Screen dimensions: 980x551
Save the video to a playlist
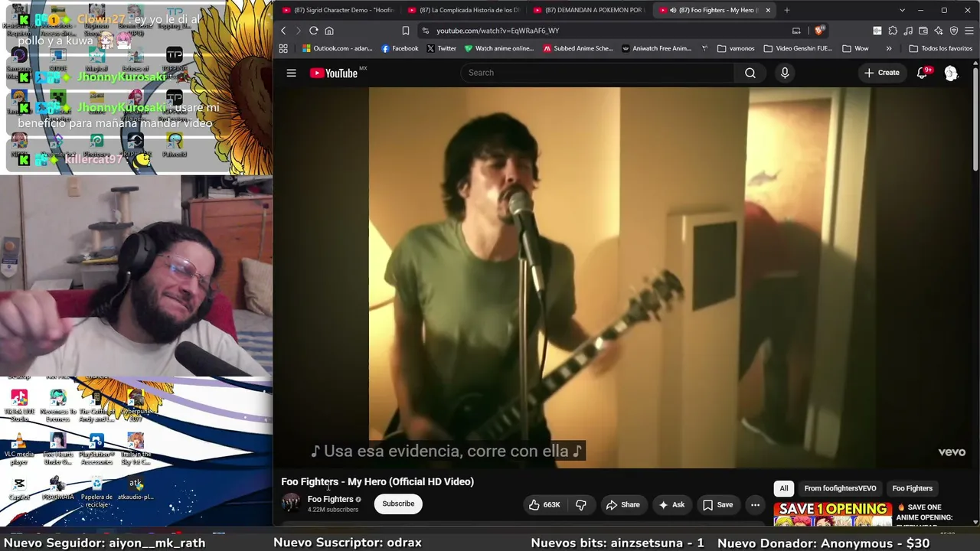pos(717,504)
